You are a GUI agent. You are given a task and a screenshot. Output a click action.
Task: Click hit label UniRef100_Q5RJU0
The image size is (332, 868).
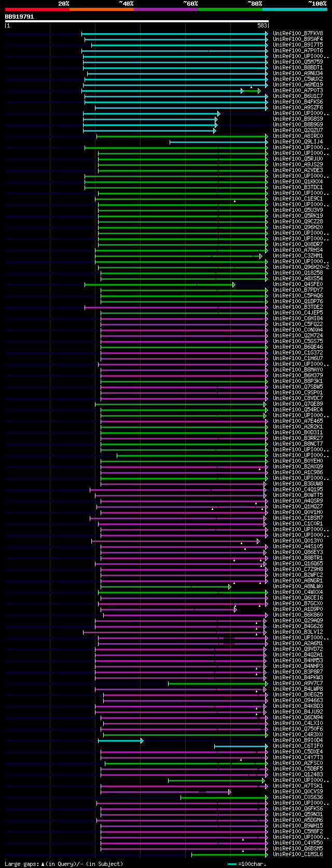click(298, 159)
